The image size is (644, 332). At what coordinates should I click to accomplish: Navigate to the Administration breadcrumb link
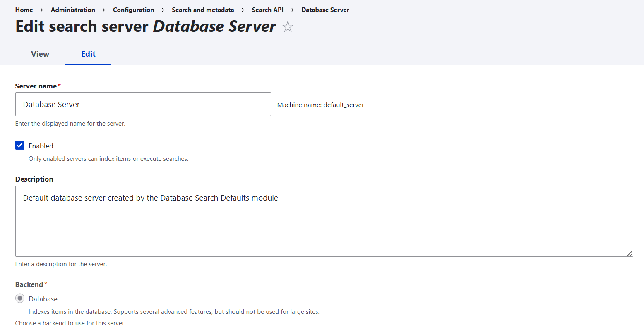[73, 10]
